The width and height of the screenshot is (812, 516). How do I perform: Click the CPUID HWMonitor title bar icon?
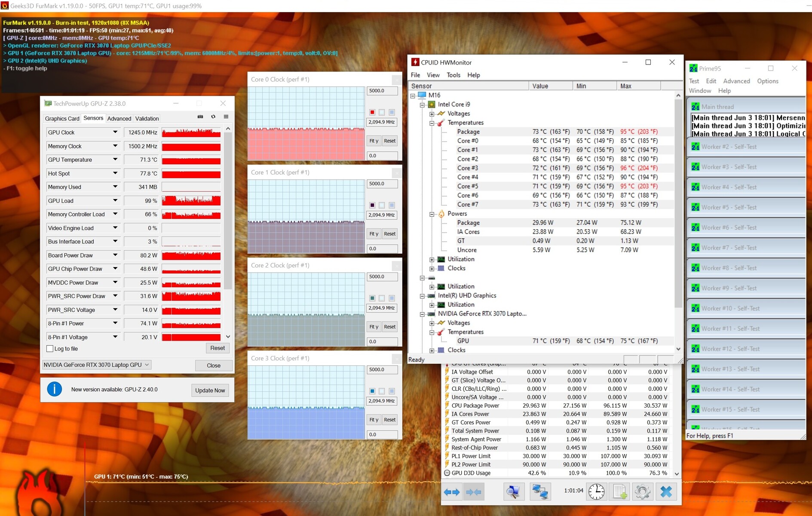415,62
